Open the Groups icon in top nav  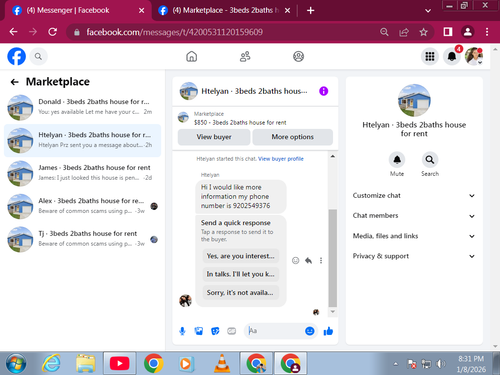(298, 56)
